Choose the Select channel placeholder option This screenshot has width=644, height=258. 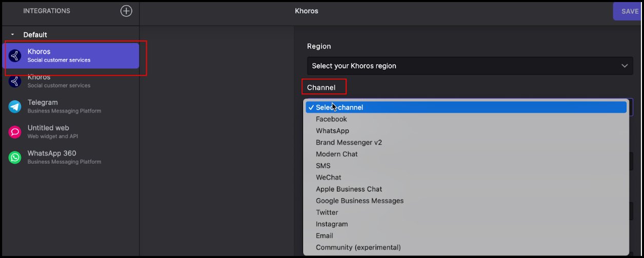pyautogui.click(x=466, y=107)
